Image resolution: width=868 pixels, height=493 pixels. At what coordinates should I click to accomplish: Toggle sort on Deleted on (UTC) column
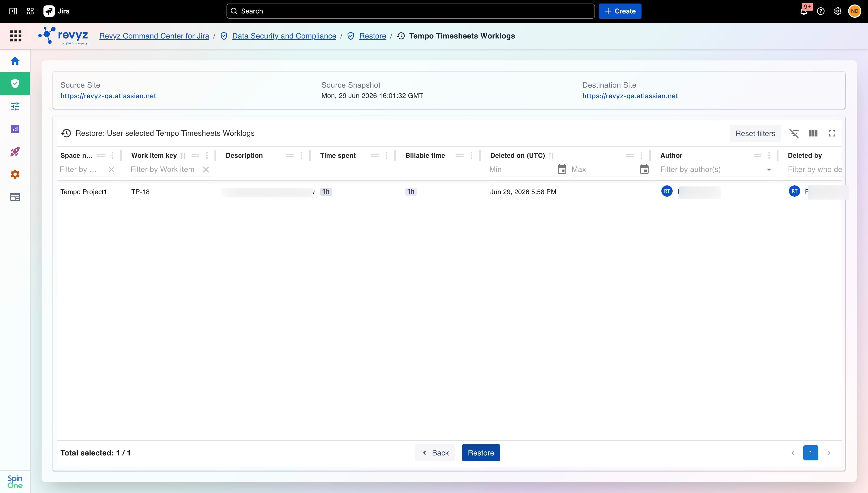point(551,156)
